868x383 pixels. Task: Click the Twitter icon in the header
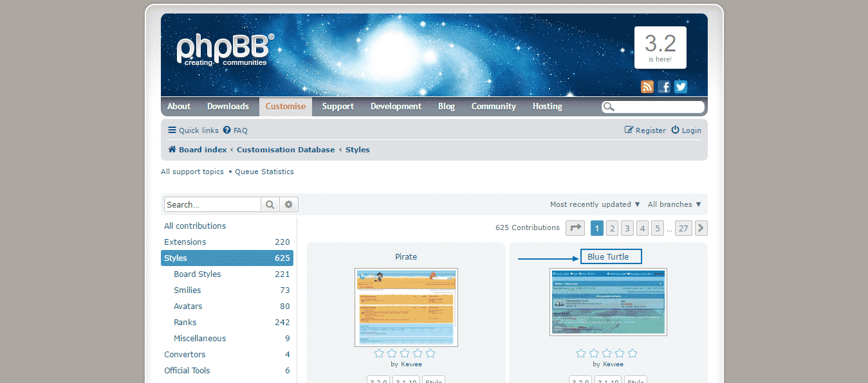(680, 86)
